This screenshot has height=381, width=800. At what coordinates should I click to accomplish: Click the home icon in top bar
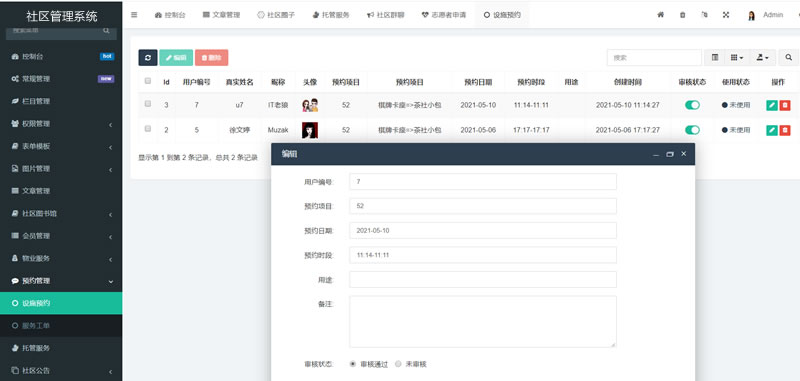[x=660, y=15]
